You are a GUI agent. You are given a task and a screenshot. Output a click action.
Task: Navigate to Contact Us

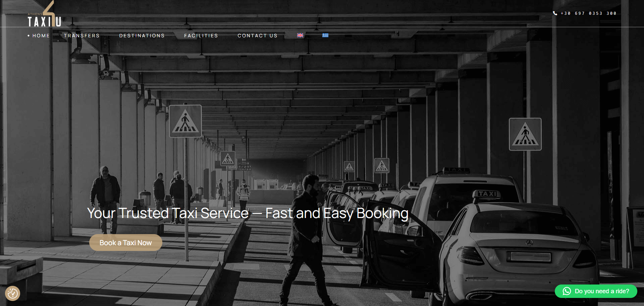click(257, 36)
